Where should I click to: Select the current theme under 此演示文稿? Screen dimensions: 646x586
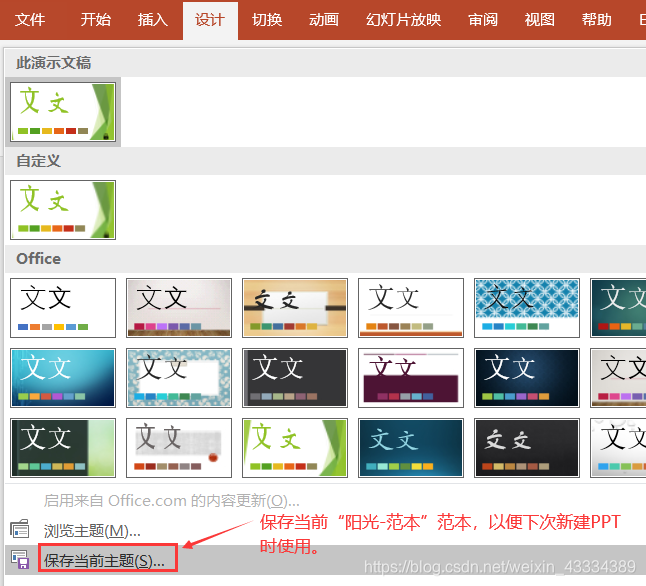coord(63,112)
